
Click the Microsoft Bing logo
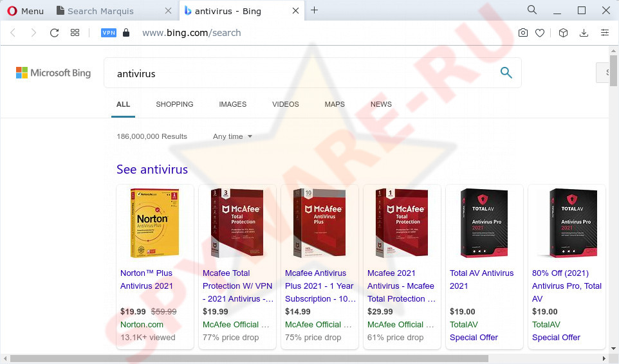(x=53, y=73)
